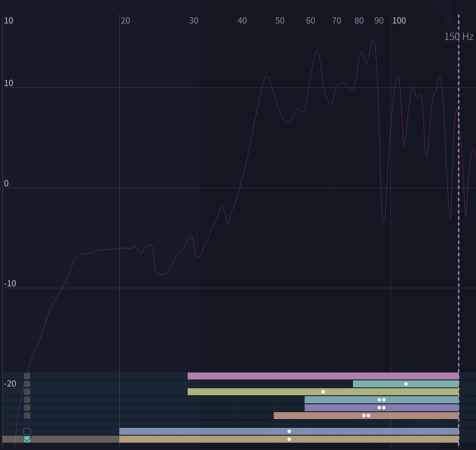Tick the checkbox for the pink range row
This screenshot has height=450, width=476.
(x=27, y=376)
